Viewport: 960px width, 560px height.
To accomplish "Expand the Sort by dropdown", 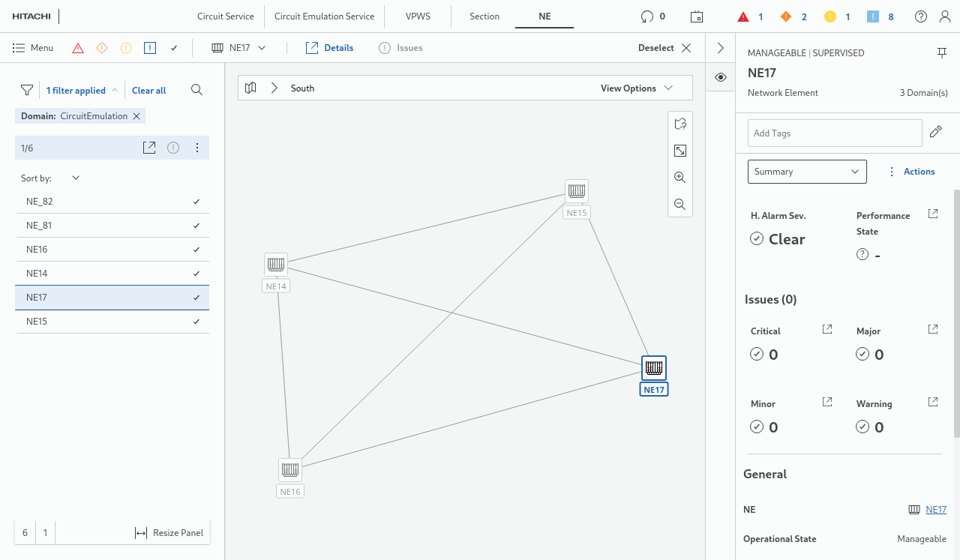I will [75, 178].
